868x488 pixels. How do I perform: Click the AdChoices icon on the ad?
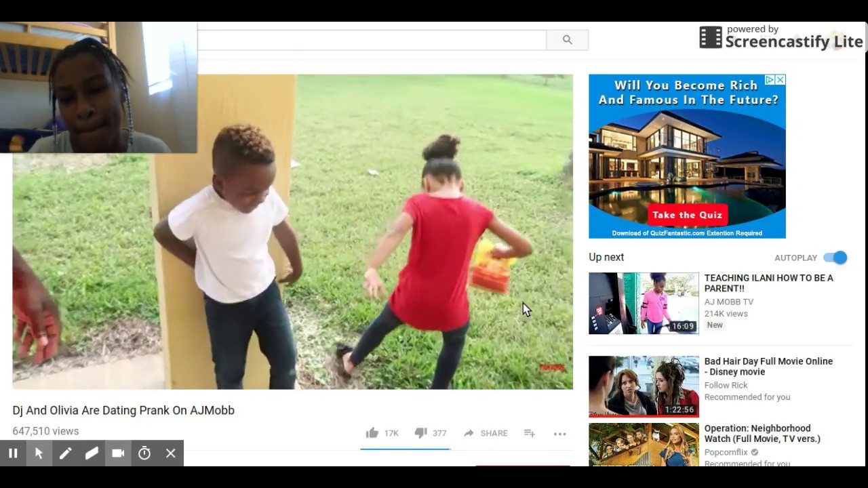[770, 80]
